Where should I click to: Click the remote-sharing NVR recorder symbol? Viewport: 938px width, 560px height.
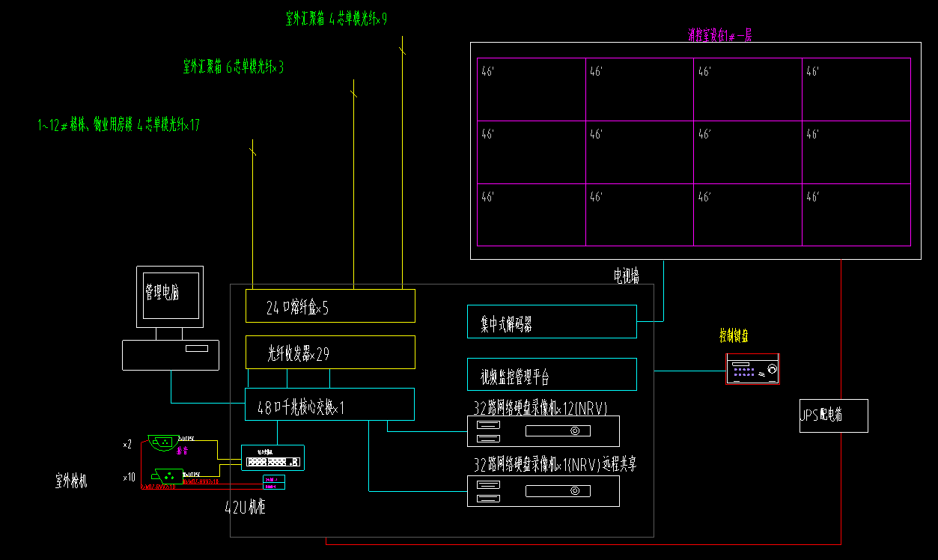pos(543,491)
